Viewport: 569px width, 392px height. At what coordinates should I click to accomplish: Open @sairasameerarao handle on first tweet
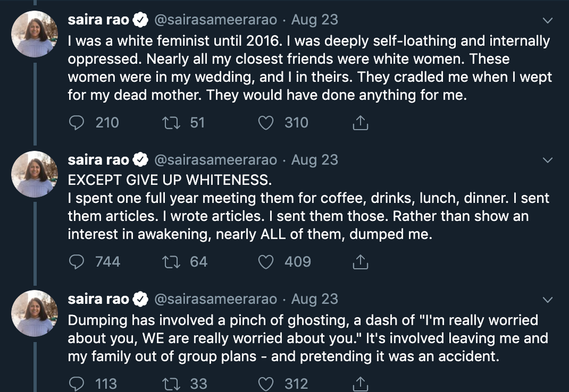click(x=215, y=20)
